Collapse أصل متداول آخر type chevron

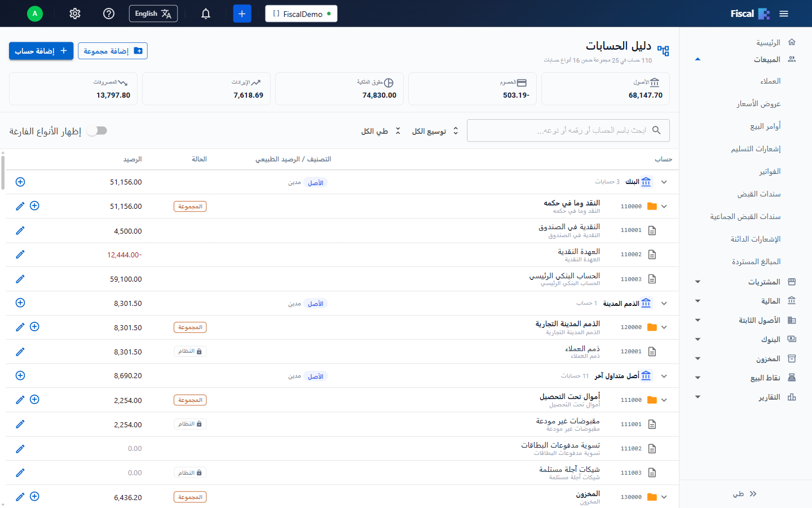(664, 376)
